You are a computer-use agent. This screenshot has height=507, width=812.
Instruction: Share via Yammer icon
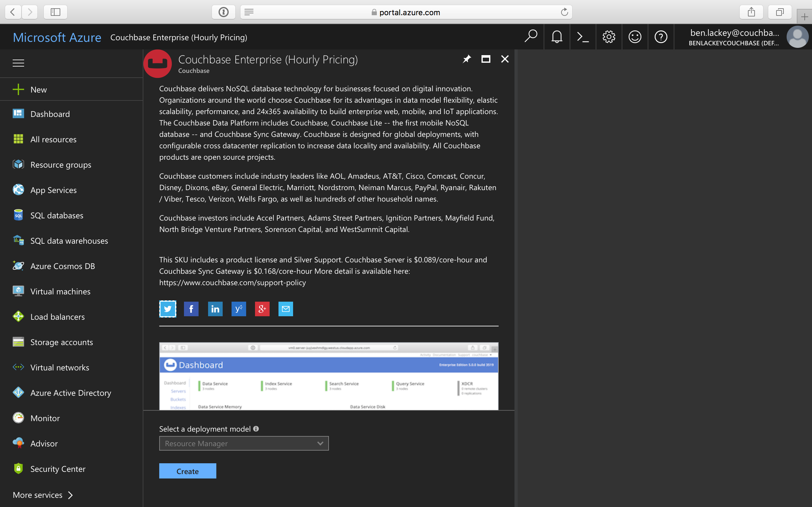pyautogui.click(x=239, y=308)
